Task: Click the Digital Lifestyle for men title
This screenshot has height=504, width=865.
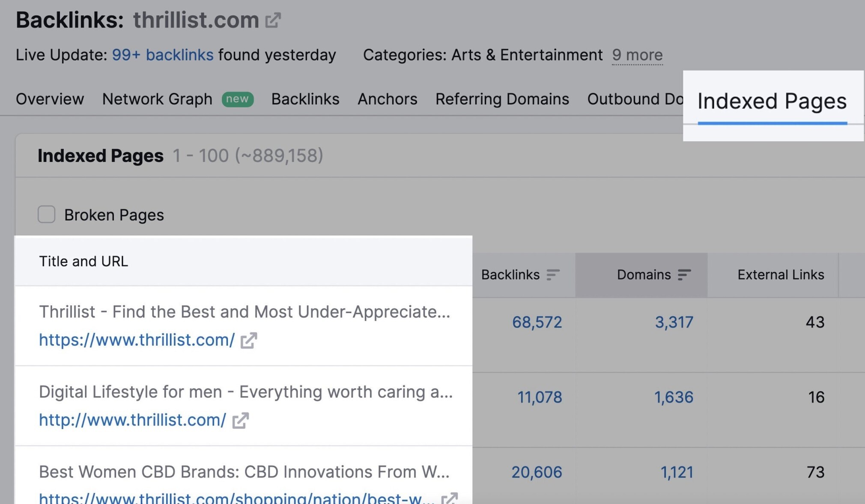Action: [x=246, y=392]
